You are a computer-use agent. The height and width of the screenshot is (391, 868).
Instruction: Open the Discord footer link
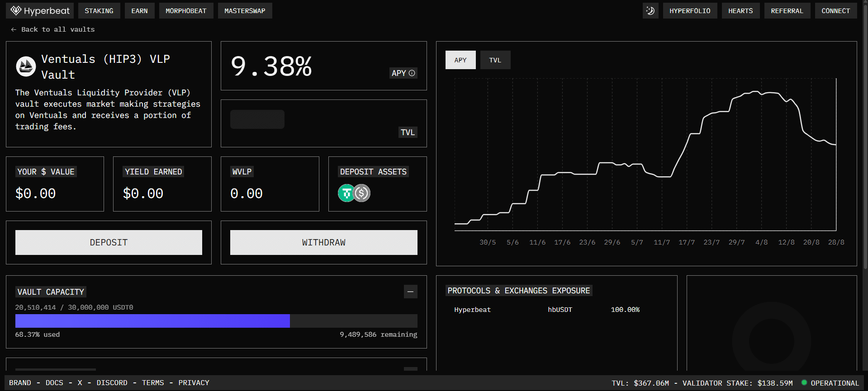click(x=112, y=383)
